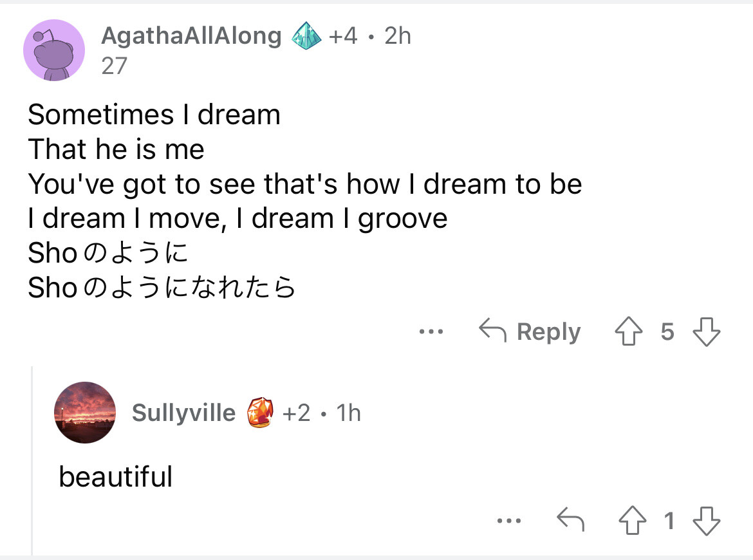This screenshot has width=753, height=560.
Task: Click reply arrow icon on Sullyville's comment
Action: click(x=570, y=520)
